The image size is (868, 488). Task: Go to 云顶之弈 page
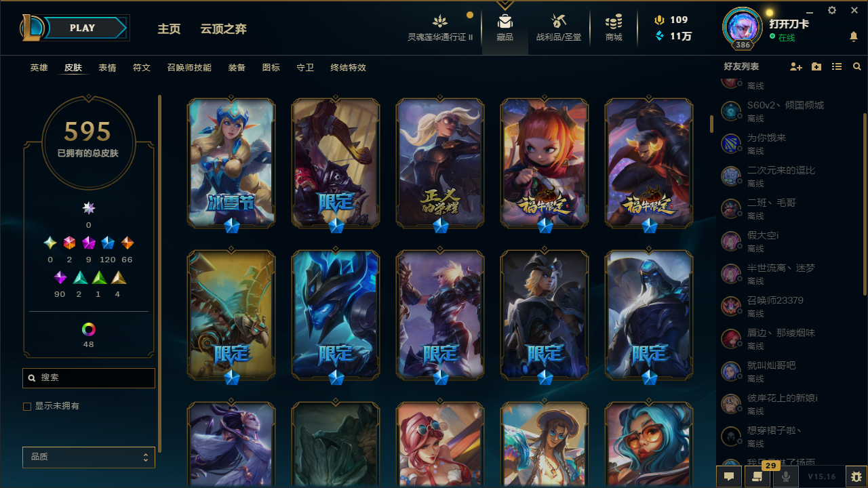(x=223, y=28)
